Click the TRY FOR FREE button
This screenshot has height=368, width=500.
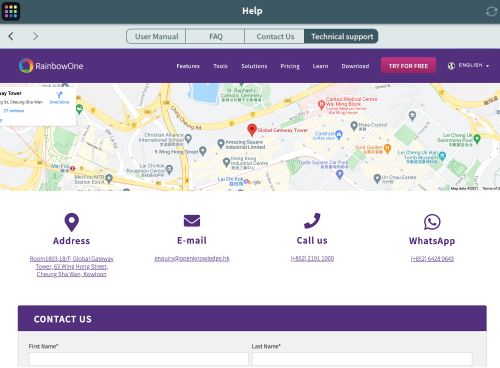tap(408, 66)
